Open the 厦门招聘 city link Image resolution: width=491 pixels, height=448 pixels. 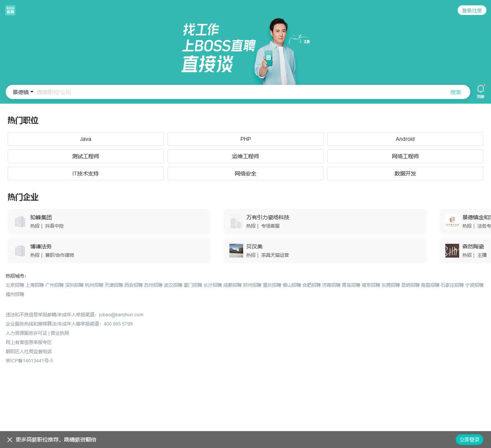point(193,285)
